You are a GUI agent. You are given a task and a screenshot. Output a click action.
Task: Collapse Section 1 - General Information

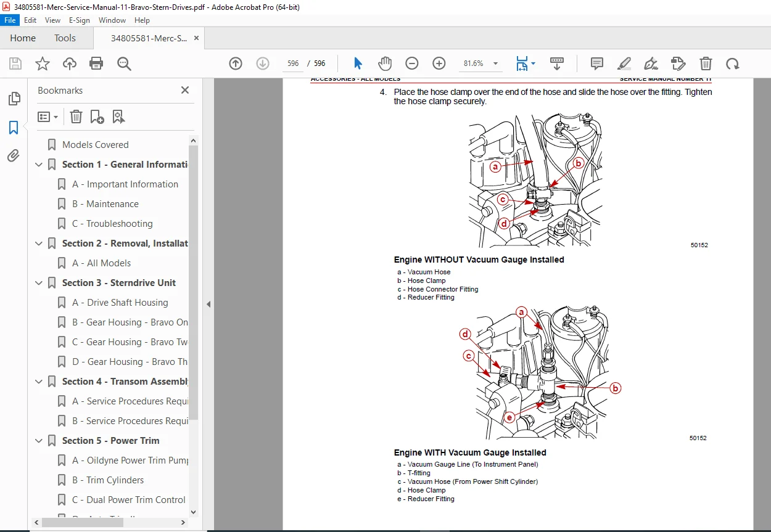pyautogui.click(x=39, y=165)
